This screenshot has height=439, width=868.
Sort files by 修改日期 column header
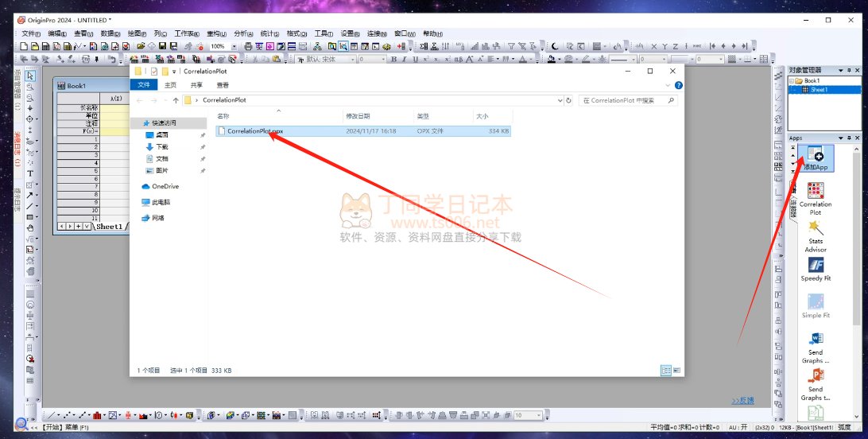[x=358, y=116]
